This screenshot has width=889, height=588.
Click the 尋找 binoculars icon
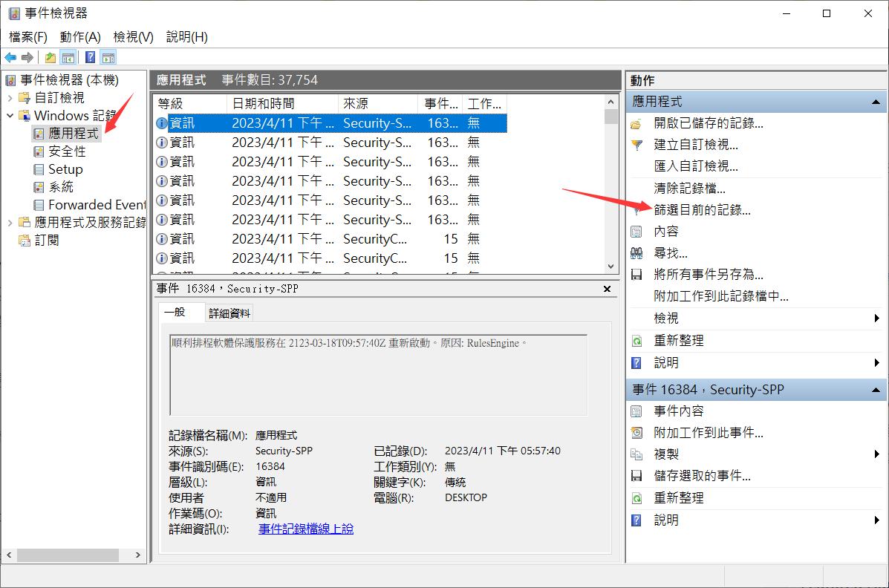pos(636,253)
